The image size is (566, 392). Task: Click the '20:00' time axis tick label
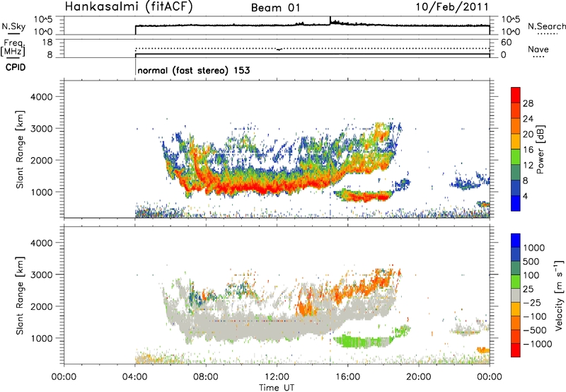point(418,377)
